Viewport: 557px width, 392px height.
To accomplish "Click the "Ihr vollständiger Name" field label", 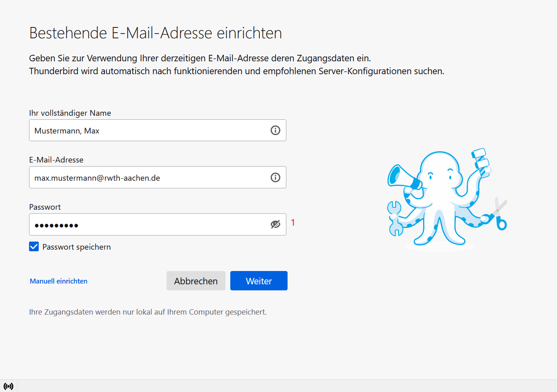I will pos(70,113).
